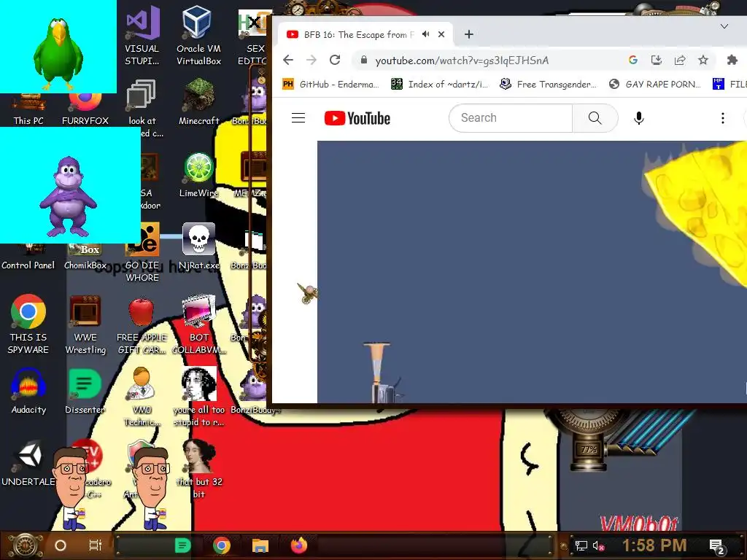Click the Google icon in the address bar
This screenshot has width=747, height=560.
[633, 60]
